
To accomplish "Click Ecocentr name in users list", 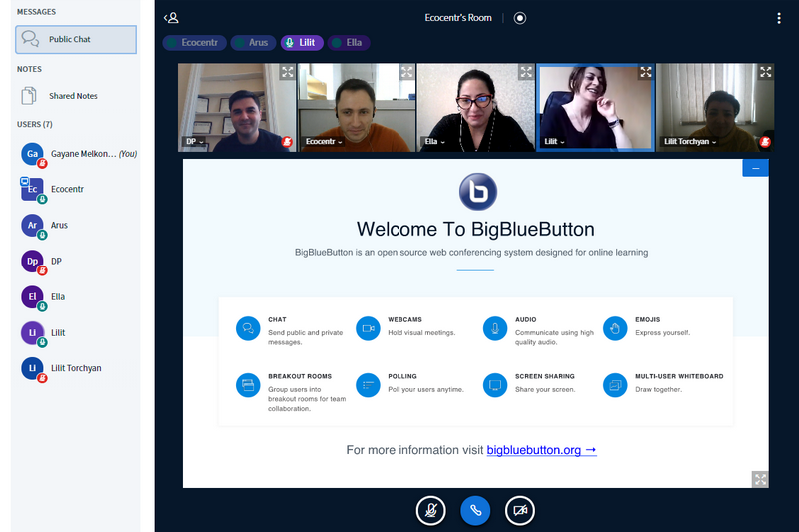I will 67,189.
